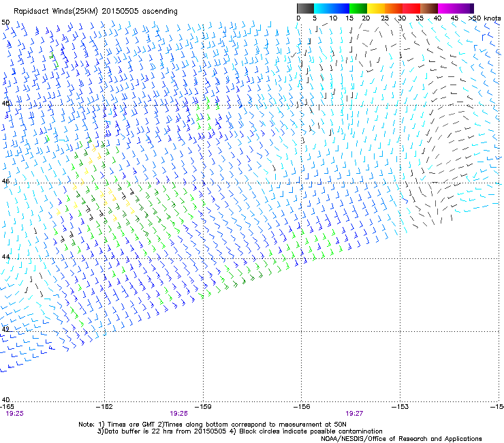Viewport: 504px width, 443px height.
Task: Click the -153 longitude axis label
Action: (x=400, y=407)
